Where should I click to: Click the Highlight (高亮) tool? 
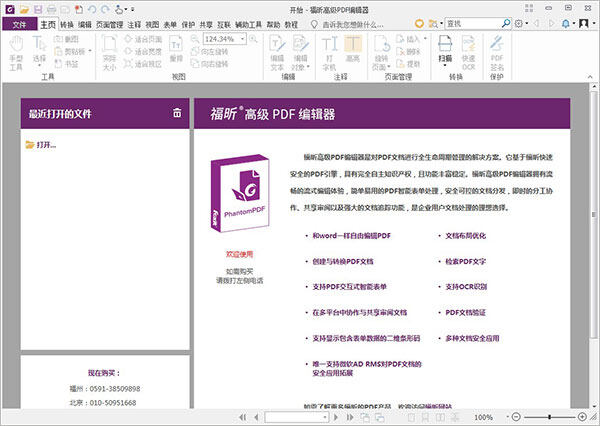coord(353,49)
